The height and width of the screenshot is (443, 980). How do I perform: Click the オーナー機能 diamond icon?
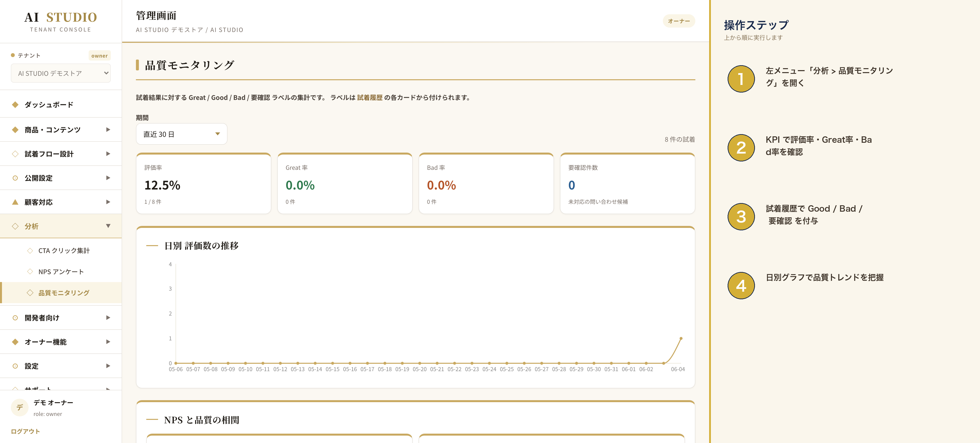click(15, 342)
